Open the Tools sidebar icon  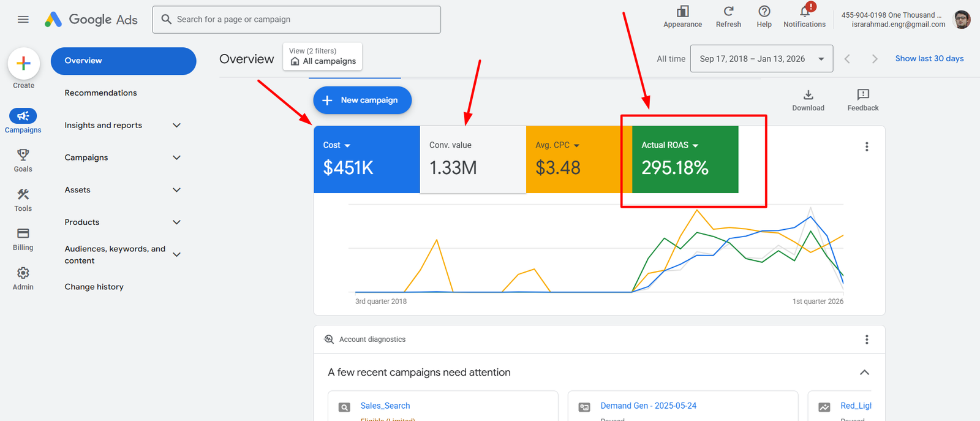(x=23, y=194)
